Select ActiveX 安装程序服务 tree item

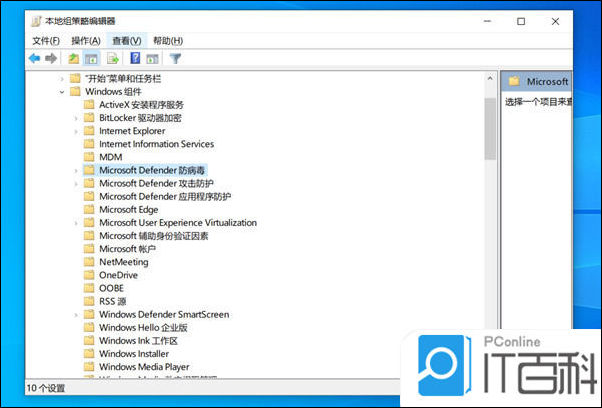click(141, 105)
